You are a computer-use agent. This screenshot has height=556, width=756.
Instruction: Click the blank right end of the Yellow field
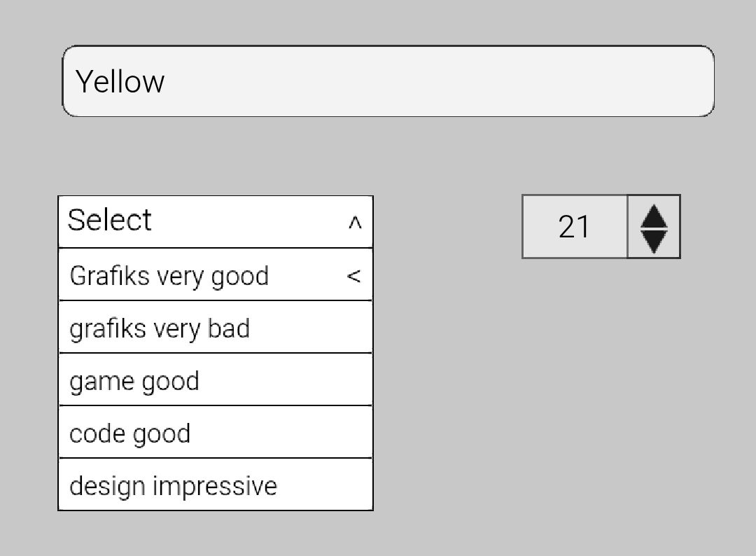[630, 81]
